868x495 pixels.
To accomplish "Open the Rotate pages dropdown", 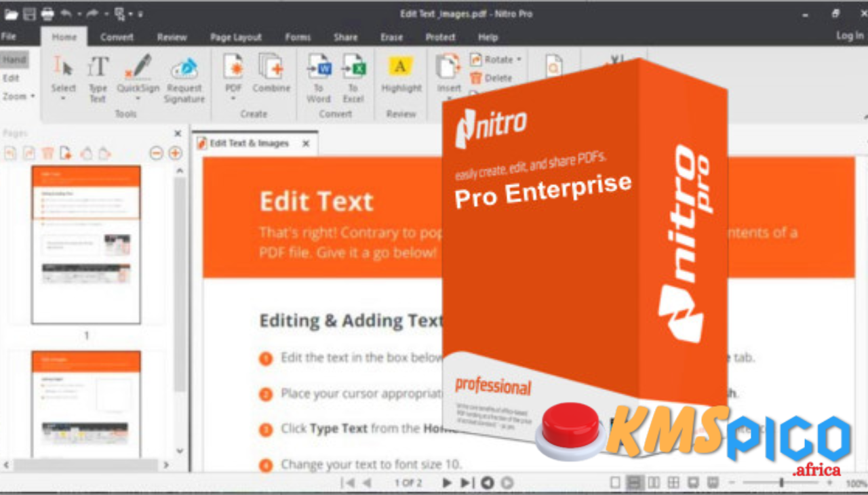I will point(496,60).
